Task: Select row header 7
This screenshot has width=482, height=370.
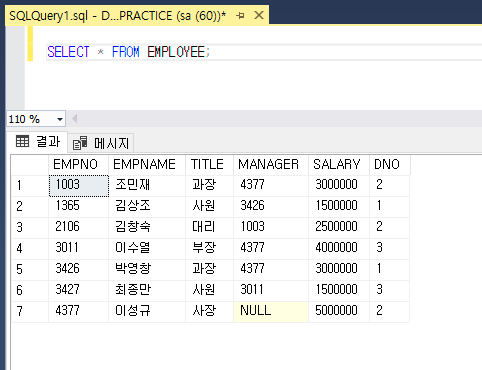Action: [30, 312]
